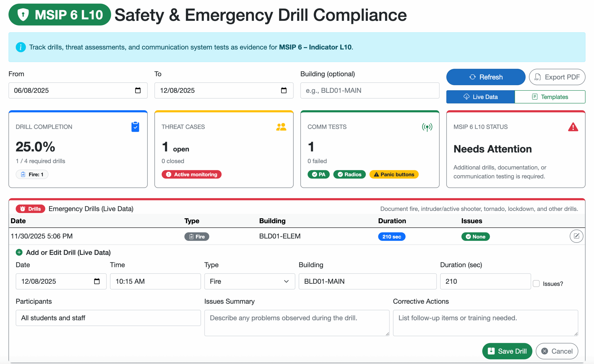Click the red warning triangle status icon
The image size is (594, 364).
pos(573,127)
